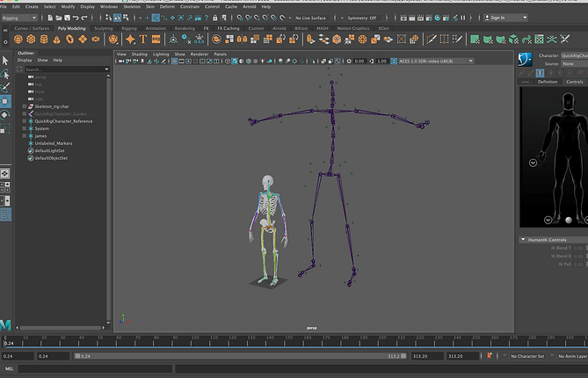Open the Symmetry: Off dropdown
Image resolution: width=588 pixels, height=378 pixels.
364,18
